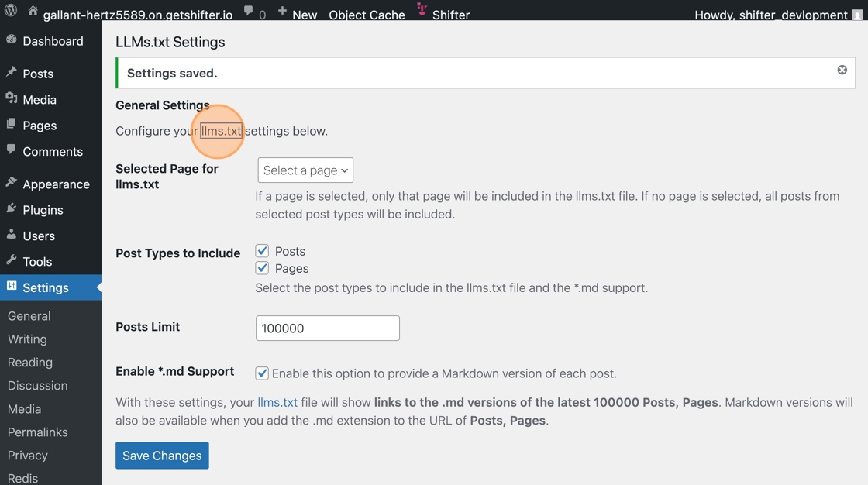Screen dimensions: 868x485
Task: Click the Posts pushpin icon
Action: coord(11,72)
